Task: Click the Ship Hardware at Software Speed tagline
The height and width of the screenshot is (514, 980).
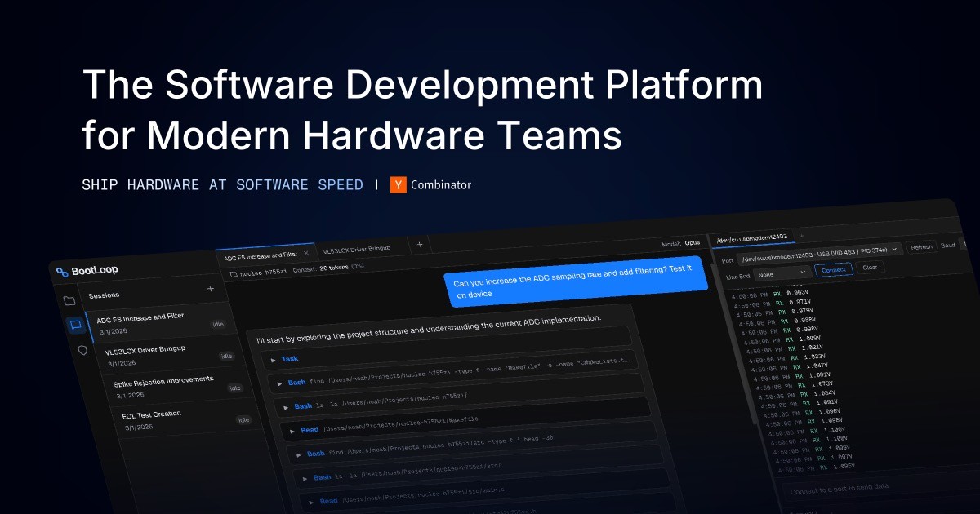Action: [x=222, y=185]
